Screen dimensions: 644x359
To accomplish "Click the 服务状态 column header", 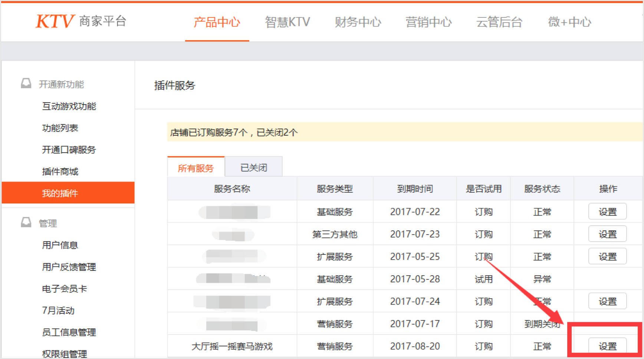I will tap(542, 189).
